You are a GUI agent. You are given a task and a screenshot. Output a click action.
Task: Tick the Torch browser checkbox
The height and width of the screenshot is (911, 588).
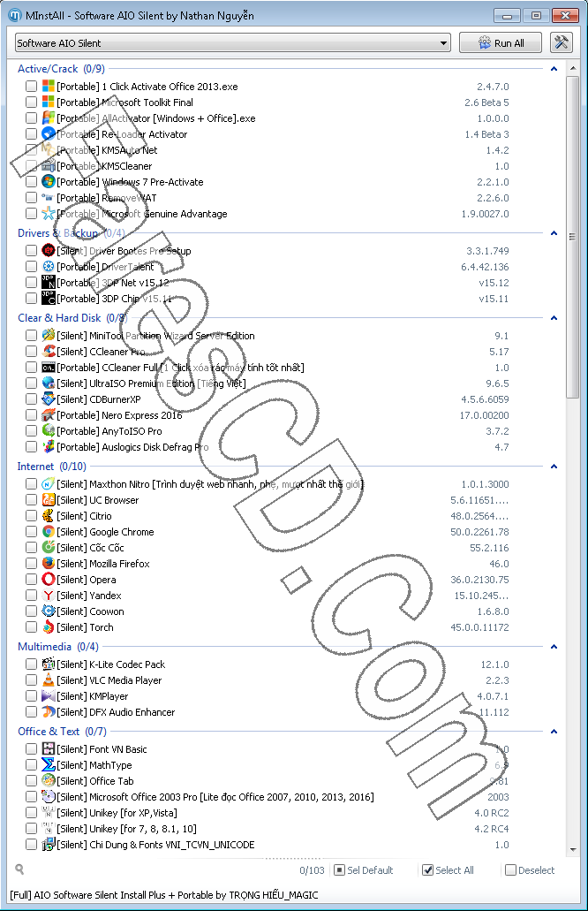(32, 626)
